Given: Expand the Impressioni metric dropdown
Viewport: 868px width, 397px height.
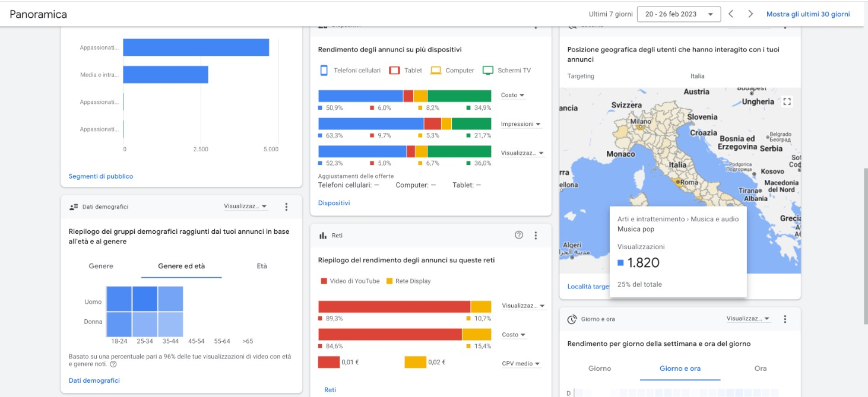Looking at the screenshot, I should pos(521,125).
